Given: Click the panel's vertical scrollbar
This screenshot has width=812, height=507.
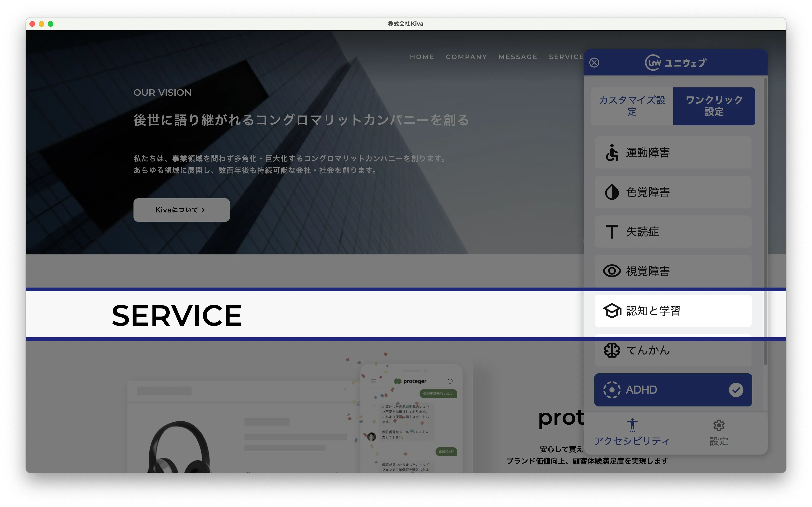Looking at the screenshot, I should click(x=765, y=221).
